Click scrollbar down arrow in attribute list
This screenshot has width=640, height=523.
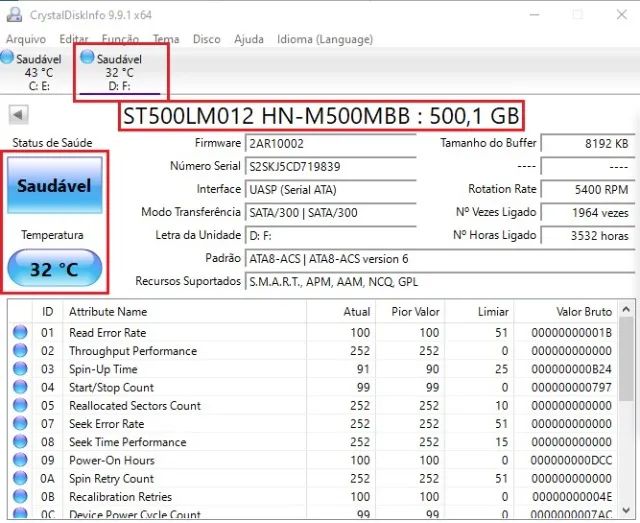point(627,510)
